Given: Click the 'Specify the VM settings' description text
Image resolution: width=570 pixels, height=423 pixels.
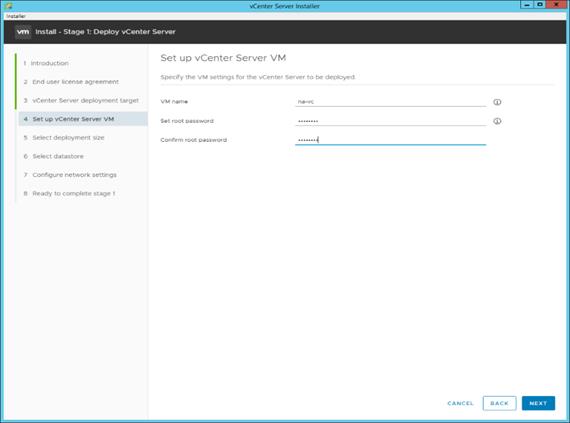Looking at the screenshot, I should click(x=258, y=77).
